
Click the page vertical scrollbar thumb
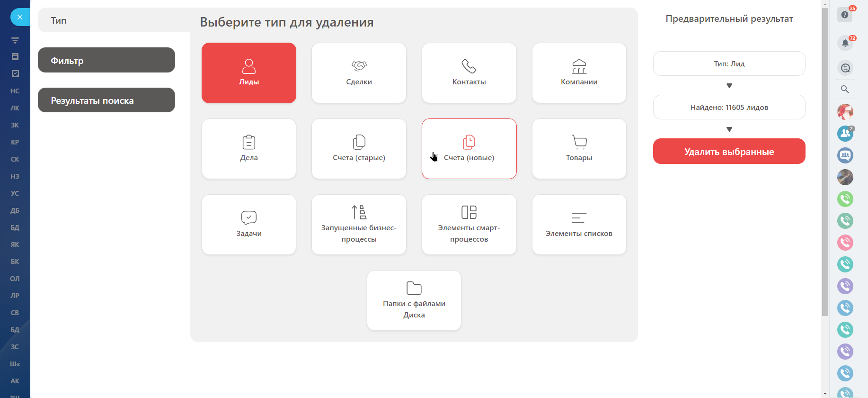pyautogui.click(x=825, y=162)
